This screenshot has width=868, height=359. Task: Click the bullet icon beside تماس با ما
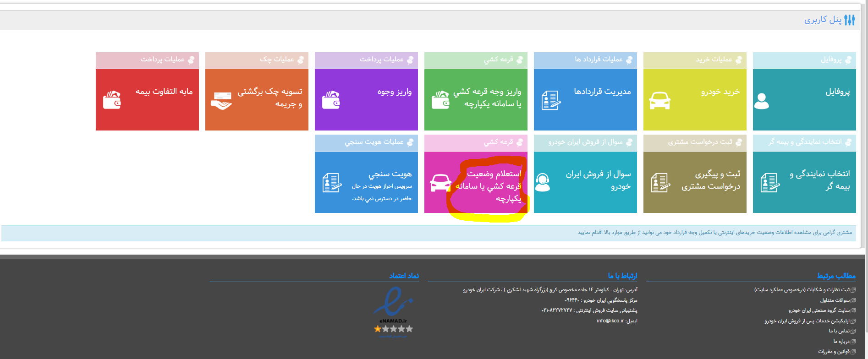[x=853, y=331]
